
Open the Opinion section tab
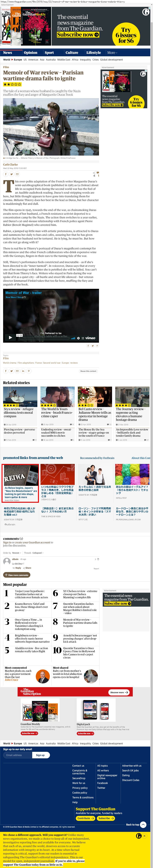click(30, 53)
